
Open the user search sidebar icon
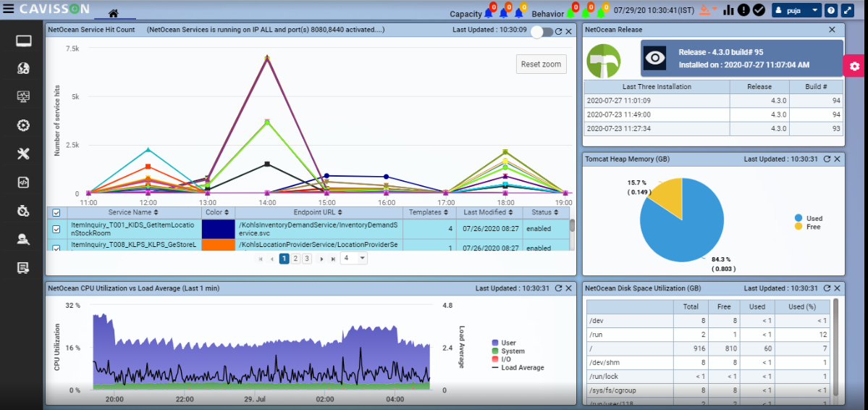click(23, 239)
